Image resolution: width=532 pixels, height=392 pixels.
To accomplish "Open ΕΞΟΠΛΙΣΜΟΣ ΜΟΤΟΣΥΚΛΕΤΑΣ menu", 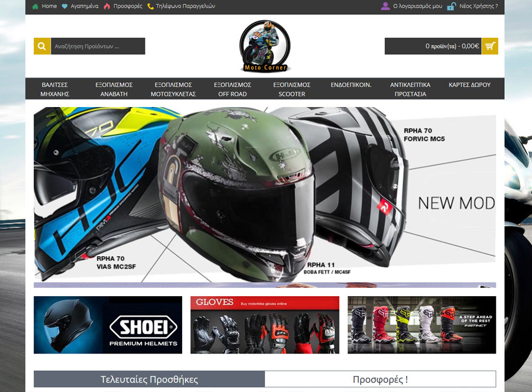I will point(173,89).
